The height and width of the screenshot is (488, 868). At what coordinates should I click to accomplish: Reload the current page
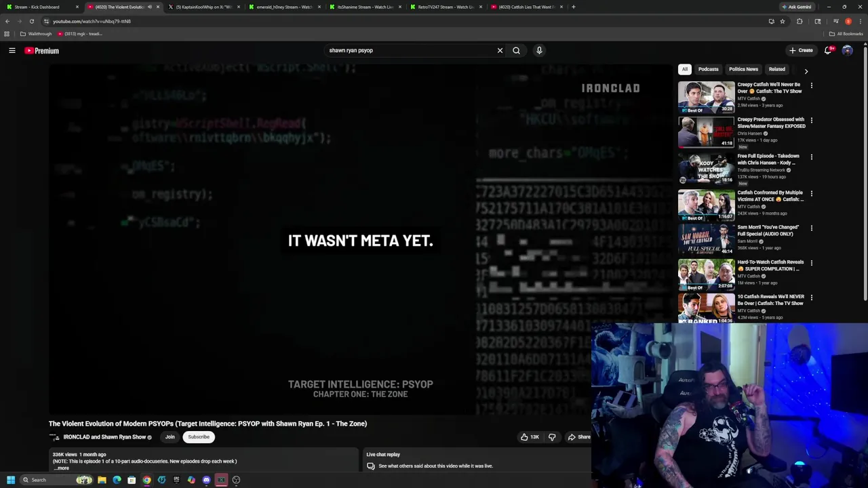coord(31,21)
